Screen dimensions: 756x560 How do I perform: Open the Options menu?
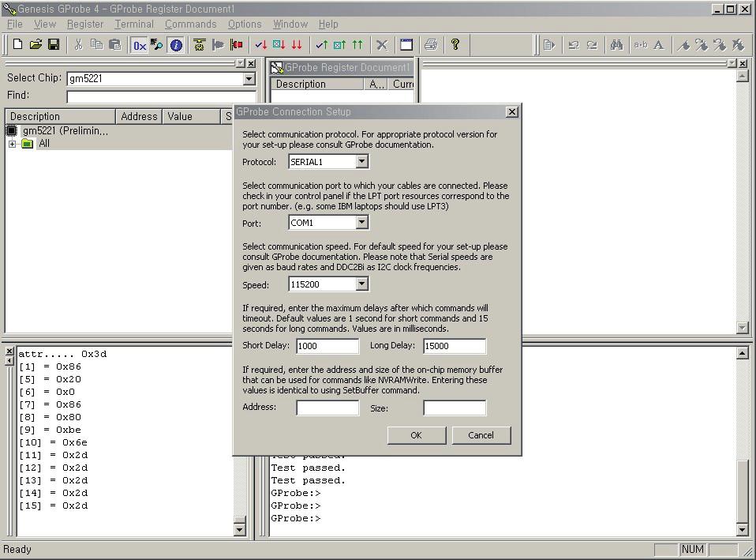[245, 24]
